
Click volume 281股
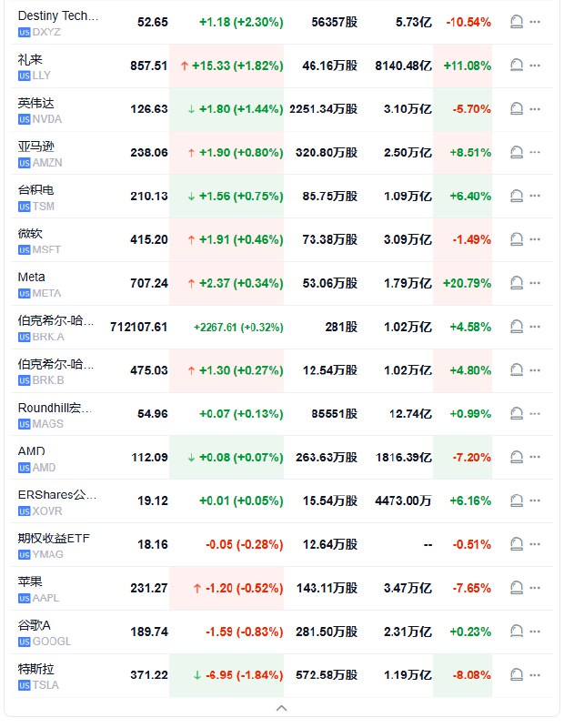coord(341,327)
